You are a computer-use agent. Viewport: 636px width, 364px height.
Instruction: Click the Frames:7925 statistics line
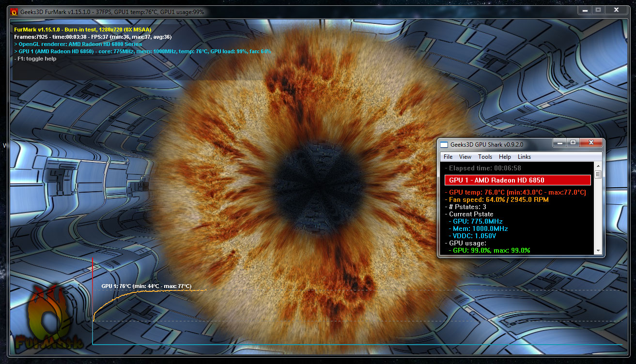click(93, 37)
